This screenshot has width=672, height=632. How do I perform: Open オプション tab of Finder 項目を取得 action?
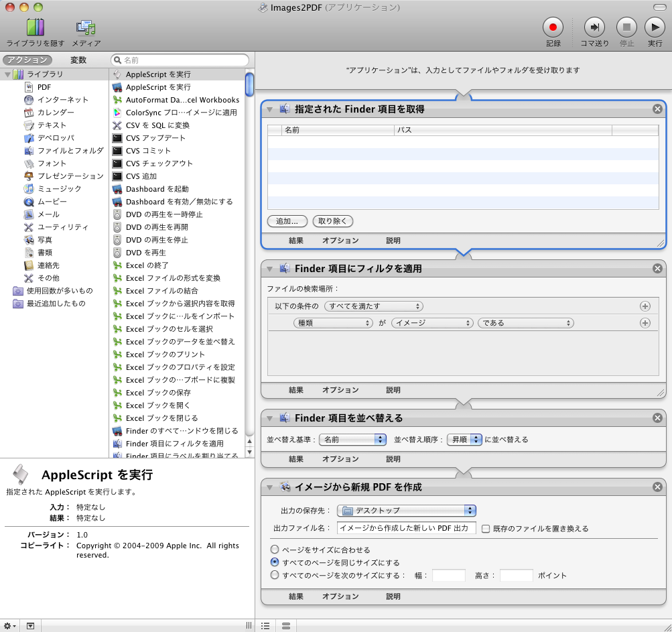[340, 241]
